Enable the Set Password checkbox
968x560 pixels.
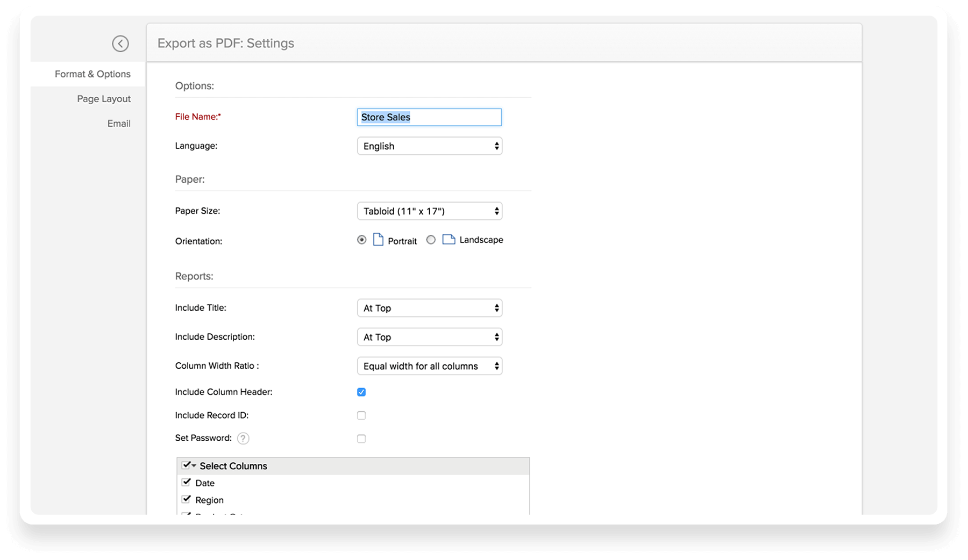361,439
